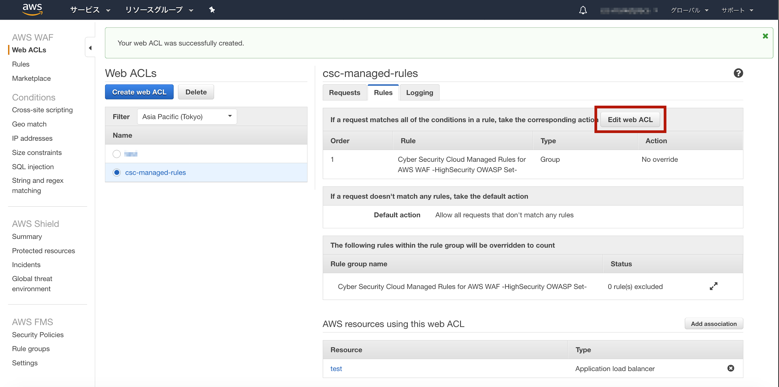This screenshot has width=779, height=387.
Task: Open the サポート support dropdown
Action: tap(737, 10)
